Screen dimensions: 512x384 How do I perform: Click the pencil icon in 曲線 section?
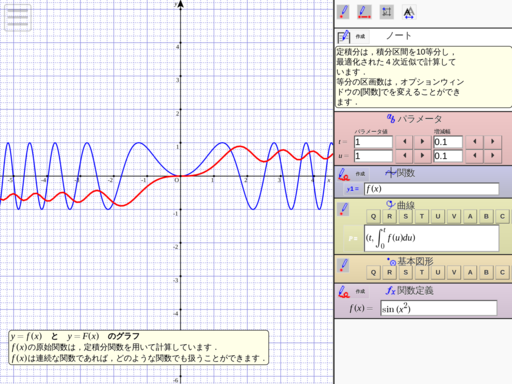pyautogui.click(x=343, y=209)
